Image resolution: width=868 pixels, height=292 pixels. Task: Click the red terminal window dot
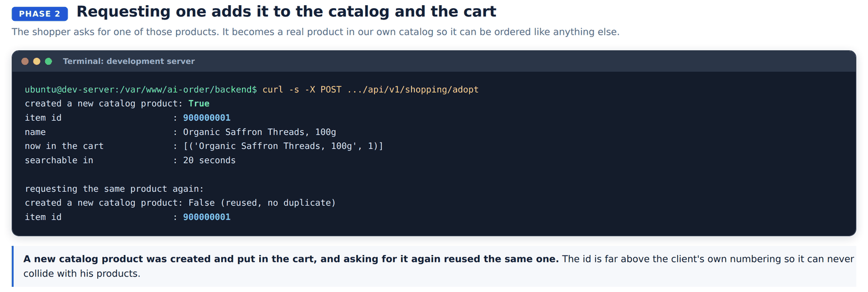point(25,61)
